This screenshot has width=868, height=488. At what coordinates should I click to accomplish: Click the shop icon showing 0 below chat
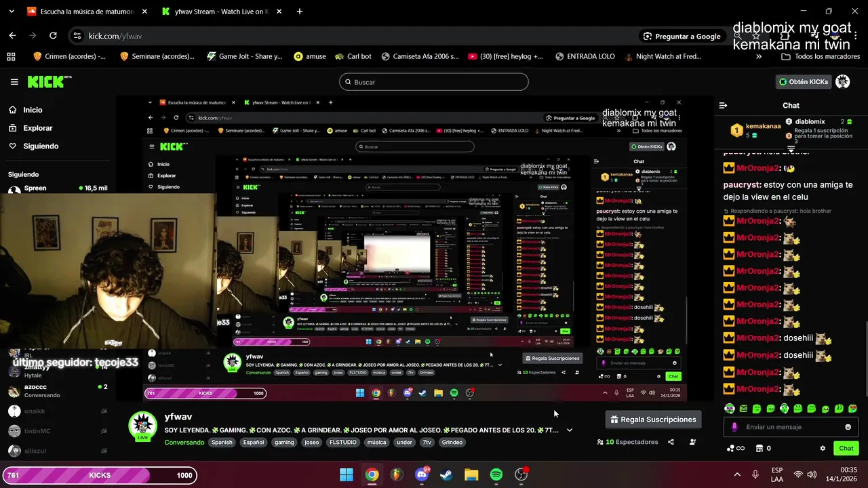click(763, 449)
